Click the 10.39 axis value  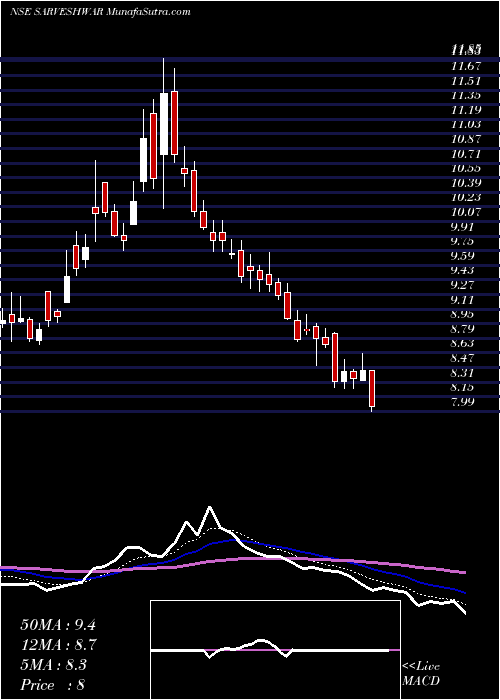(466, 183)
